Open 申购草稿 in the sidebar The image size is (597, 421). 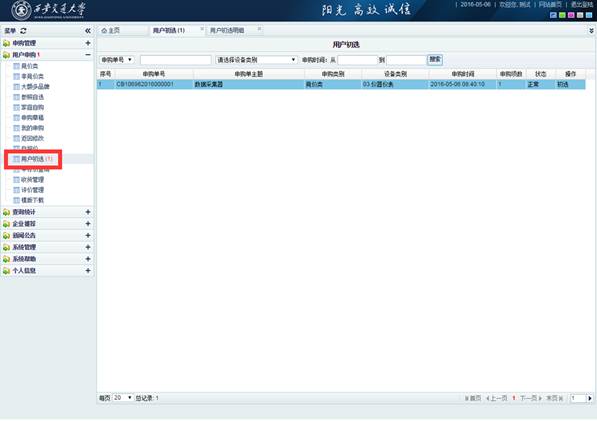(x=32, y=118)
